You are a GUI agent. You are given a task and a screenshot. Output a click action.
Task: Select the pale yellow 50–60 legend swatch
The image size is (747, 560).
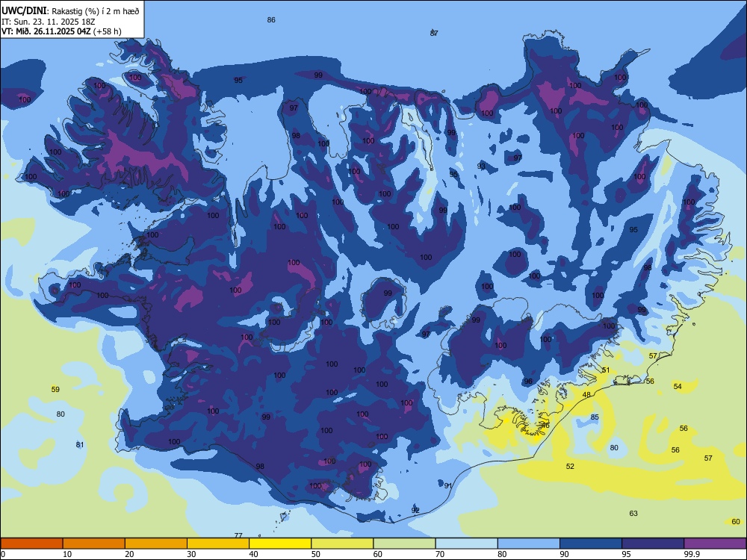(x=342, y=544)
